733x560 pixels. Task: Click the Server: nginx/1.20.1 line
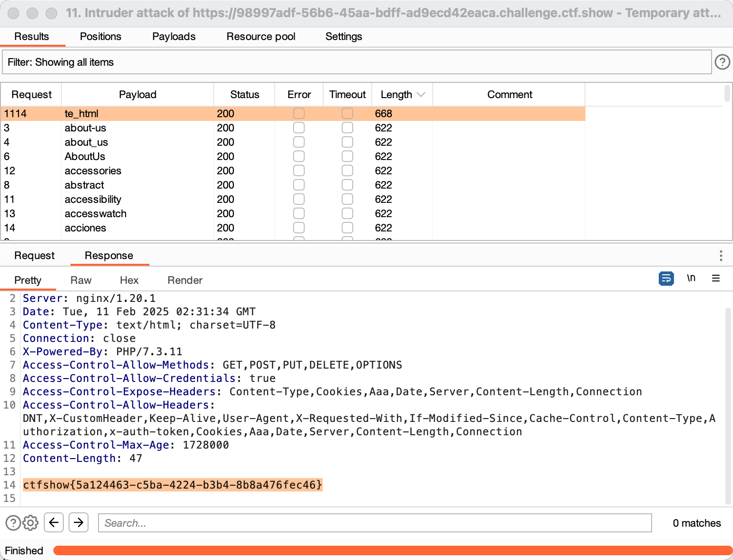point(89,298)
